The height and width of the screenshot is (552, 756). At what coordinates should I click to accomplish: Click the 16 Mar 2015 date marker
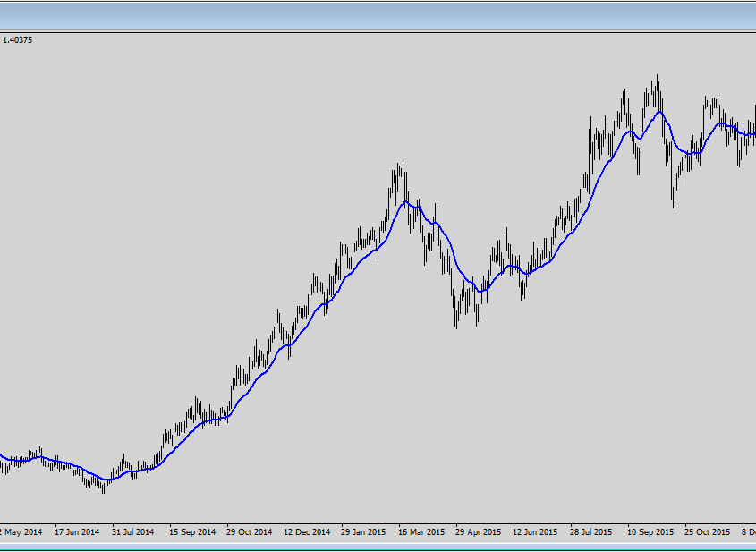point(421,532)
